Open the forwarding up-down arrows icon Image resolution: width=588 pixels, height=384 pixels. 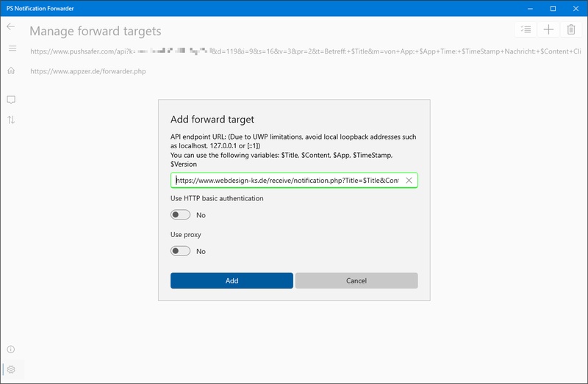[x=11, y=120]
